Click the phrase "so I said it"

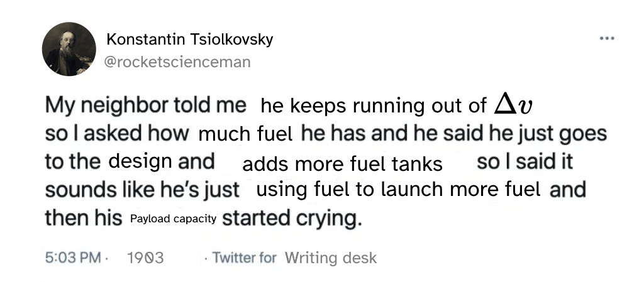click(525, 161)
